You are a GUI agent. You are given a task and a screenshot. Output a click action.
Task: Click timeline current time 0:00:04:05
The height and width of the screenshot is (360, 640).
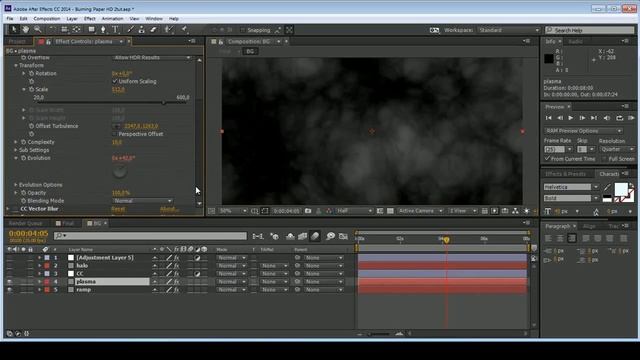[28, 233]
